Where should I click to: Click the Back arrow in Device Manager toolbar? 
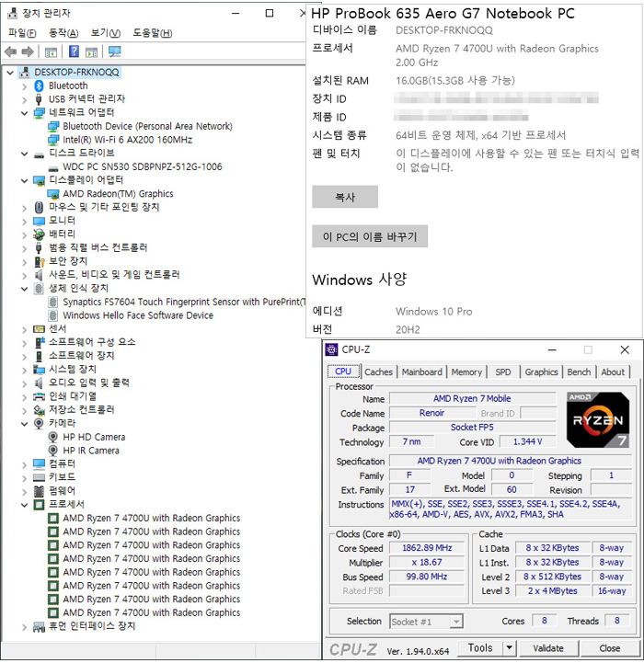(x=10, y=52)
